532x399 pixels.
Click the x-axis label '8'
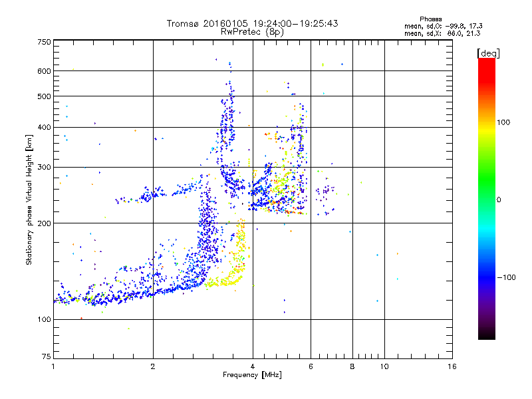[x=352, y=366]
